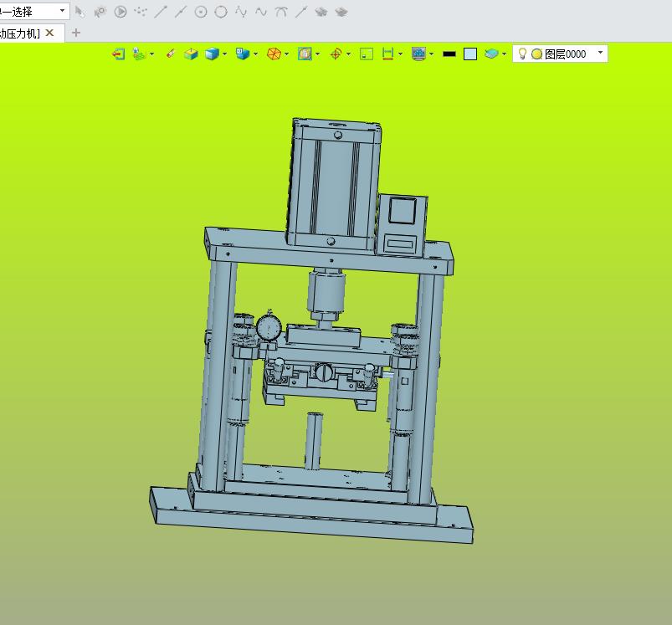Expand the zoom window dropdown arrow
This screenshot has height=625, width=672.
tap(317, 54)
